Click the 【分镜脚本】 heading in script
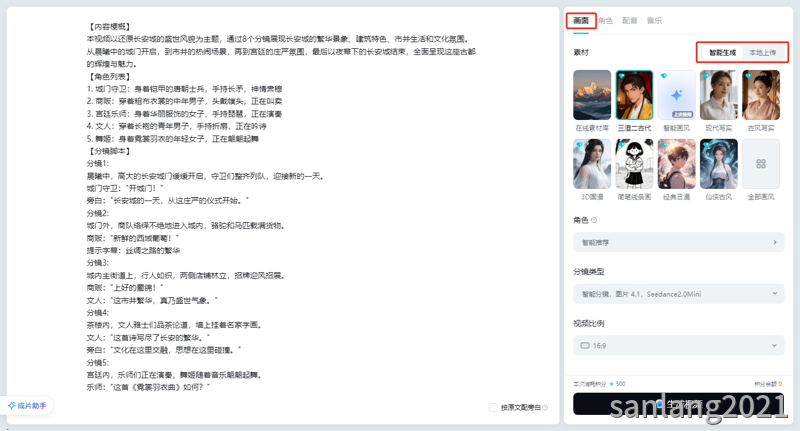 [x=109, y=151]
